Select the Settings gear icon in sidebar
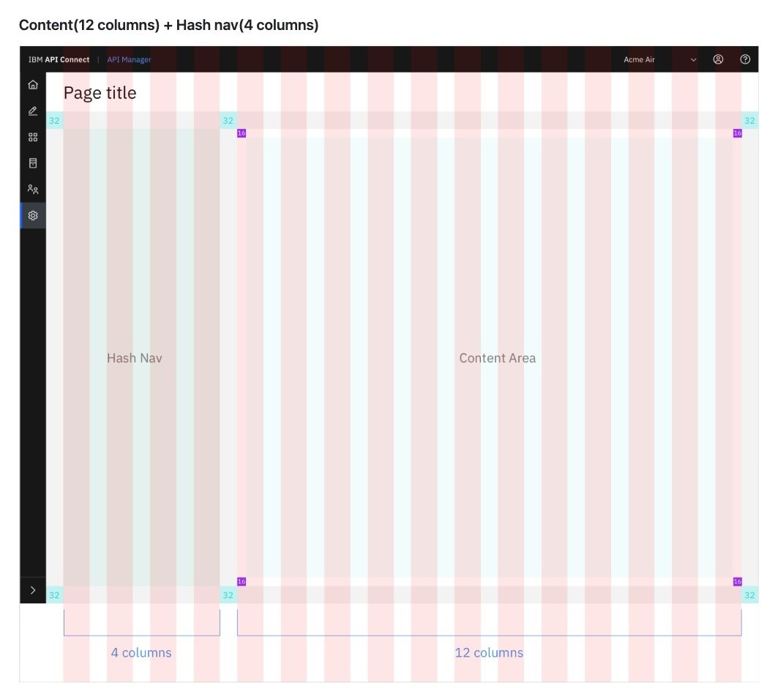 33,215
